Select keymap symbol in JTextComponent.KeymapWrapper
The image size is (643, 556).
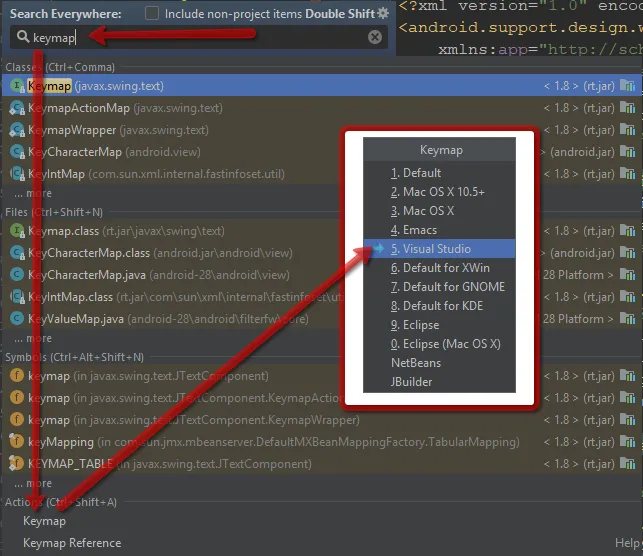[x=321, y=420]
